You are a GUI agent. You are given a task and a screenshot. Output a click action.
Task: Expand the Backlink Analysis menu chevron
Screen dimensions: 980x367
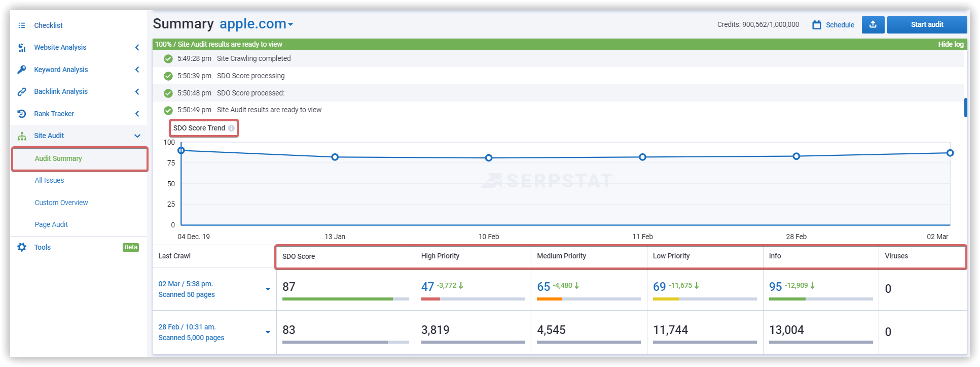click(137, 91)
